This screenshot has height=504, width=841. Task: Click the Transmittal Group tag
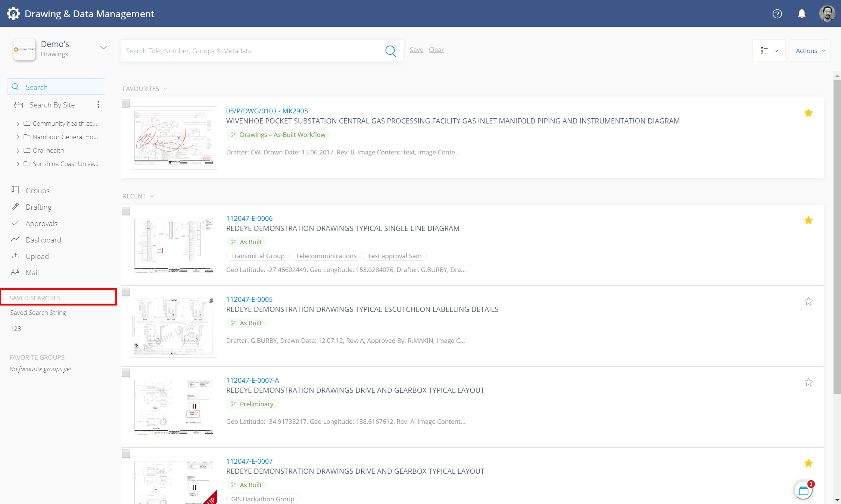tap(258, 256)
